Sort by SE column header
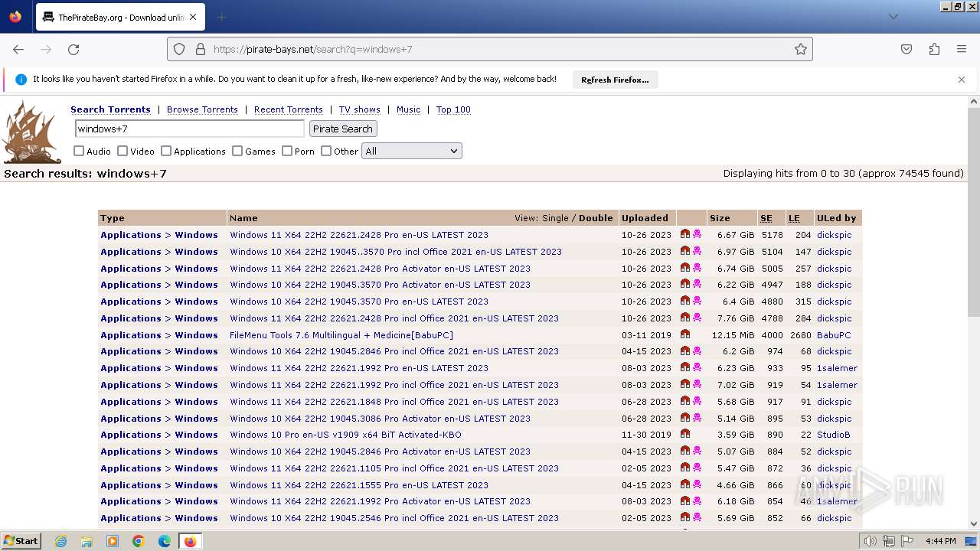980x551 pixels. [766, 218]
